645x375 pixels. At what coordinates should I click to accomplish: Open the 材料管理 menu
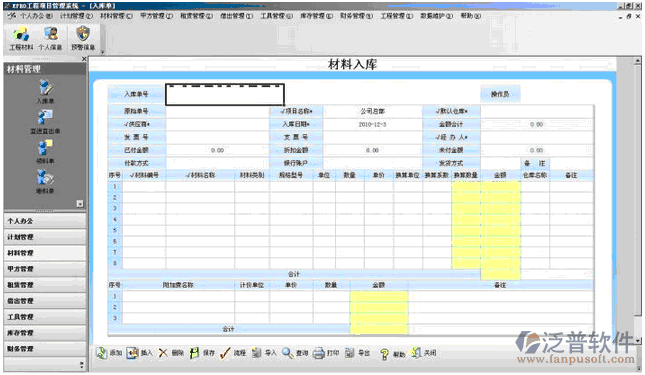(x=116, y=16)
